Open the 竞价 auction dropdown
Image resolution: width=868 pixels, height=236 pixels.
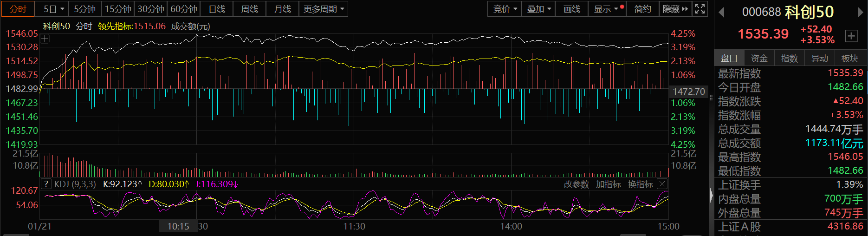[505, 9]
